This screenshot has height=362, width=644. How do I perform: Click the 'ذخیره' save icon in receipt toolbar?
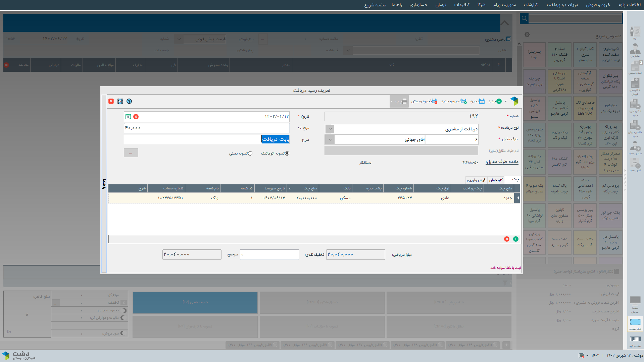tap(482, 101)
